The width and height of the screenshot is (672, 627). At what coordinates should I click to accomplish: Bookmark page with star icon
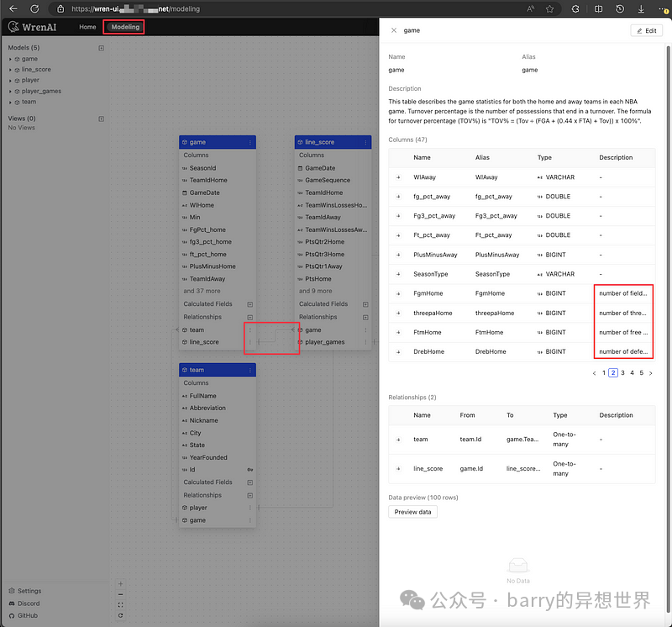(549, 8)
